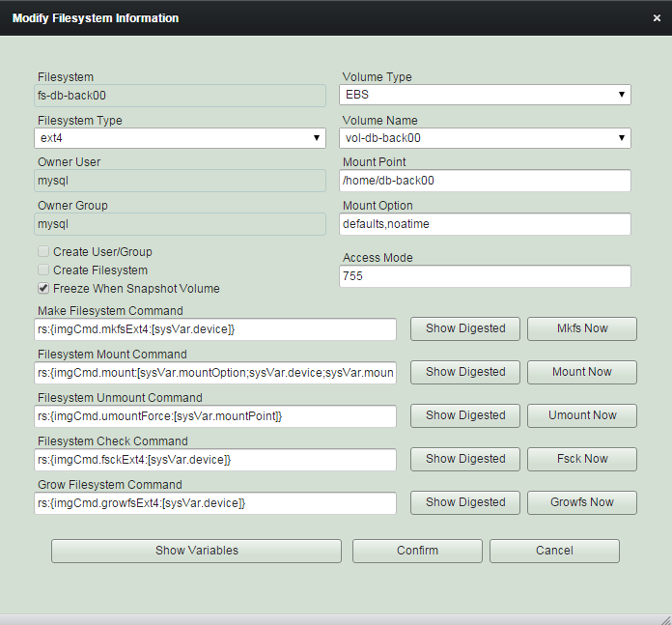Show digested Filesystem Mount command
Viewport: 672px width, 625px height.
click(x=465, y=372)
